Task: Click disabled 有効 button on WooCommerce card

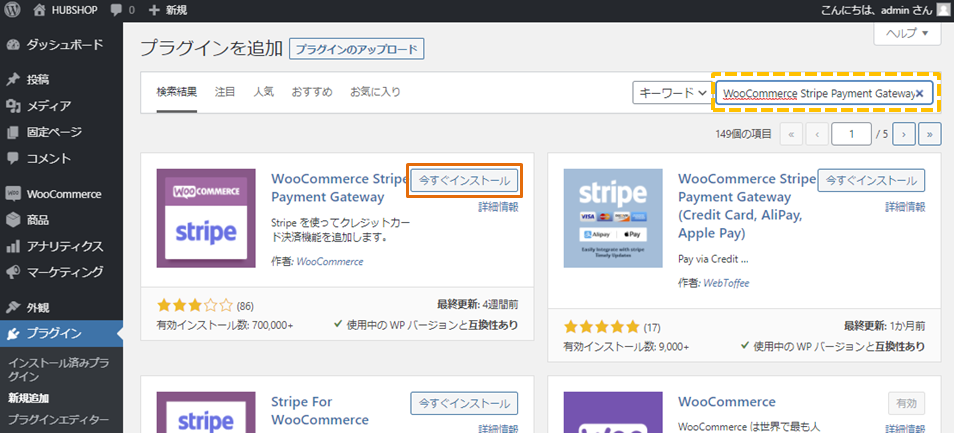Action: click(907, 403)
